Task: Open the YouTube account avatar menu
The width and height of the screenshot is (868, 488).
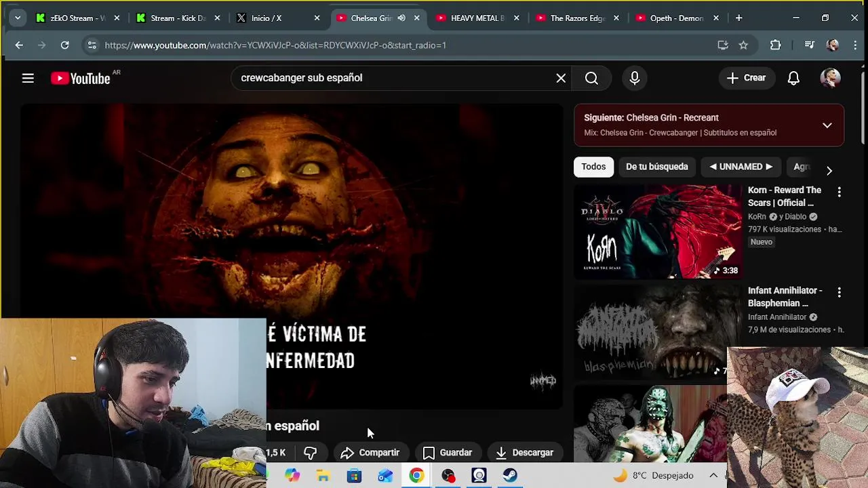Action: pos(830,78)
